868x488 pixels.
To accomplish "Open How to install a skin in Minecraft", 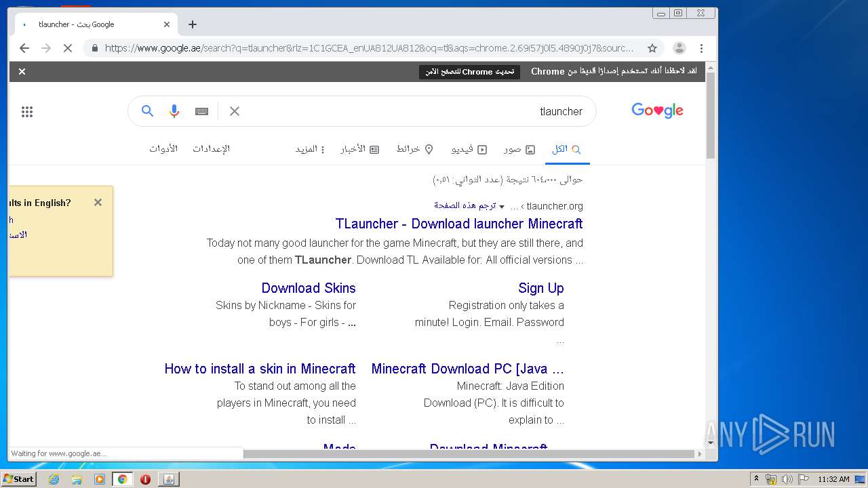I will click(260, 369).
